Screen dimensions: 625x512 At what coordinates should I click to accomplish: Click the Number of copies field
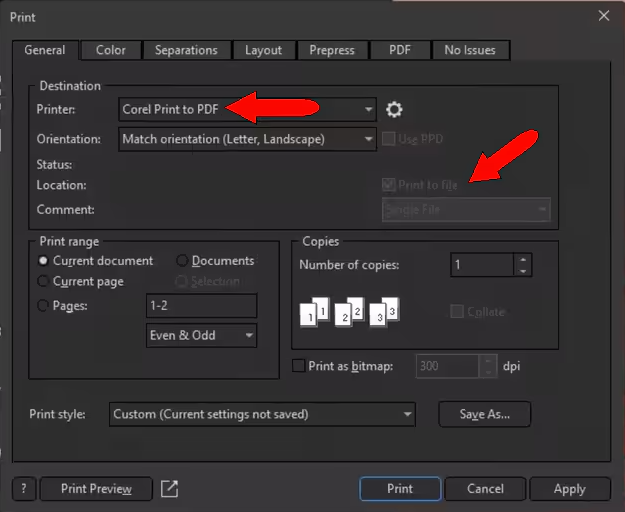[x=482, y=265]
